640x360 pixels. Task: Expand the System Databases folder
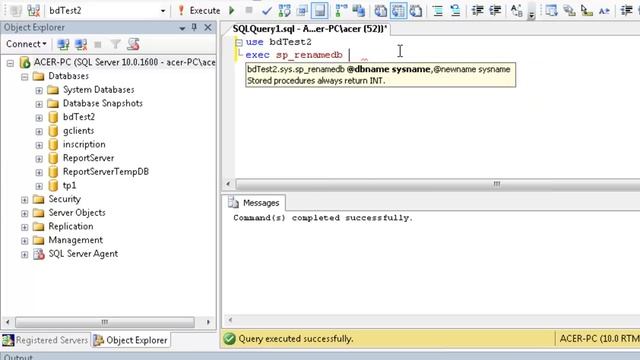39,91
